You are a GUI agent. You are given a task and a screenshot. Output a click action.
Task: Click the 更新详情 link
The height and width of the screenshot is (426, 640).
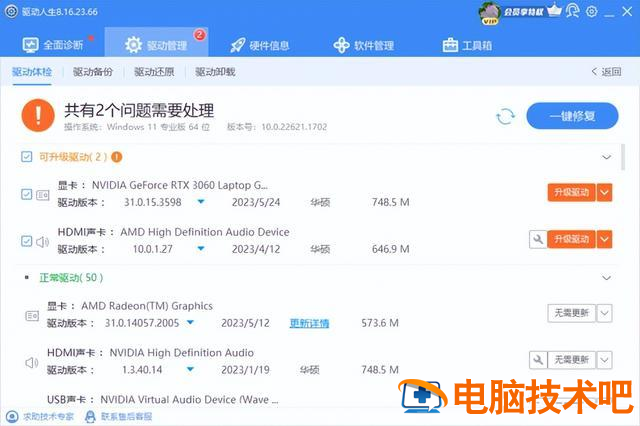pos(309,323)
